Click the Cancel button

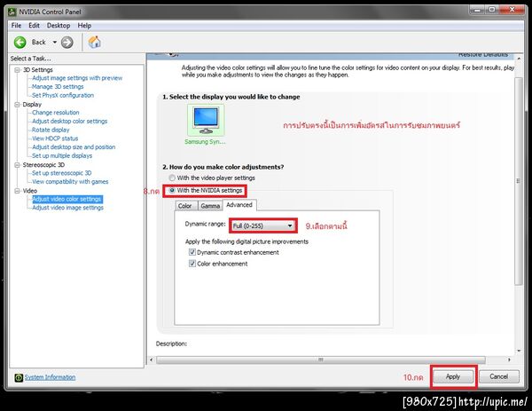[498, 376]
